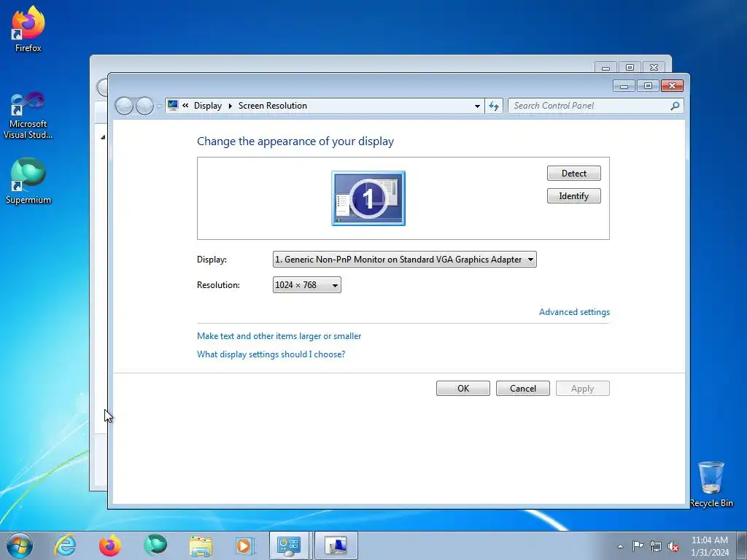Go back in Screen Resolution window

pos(124,106)
